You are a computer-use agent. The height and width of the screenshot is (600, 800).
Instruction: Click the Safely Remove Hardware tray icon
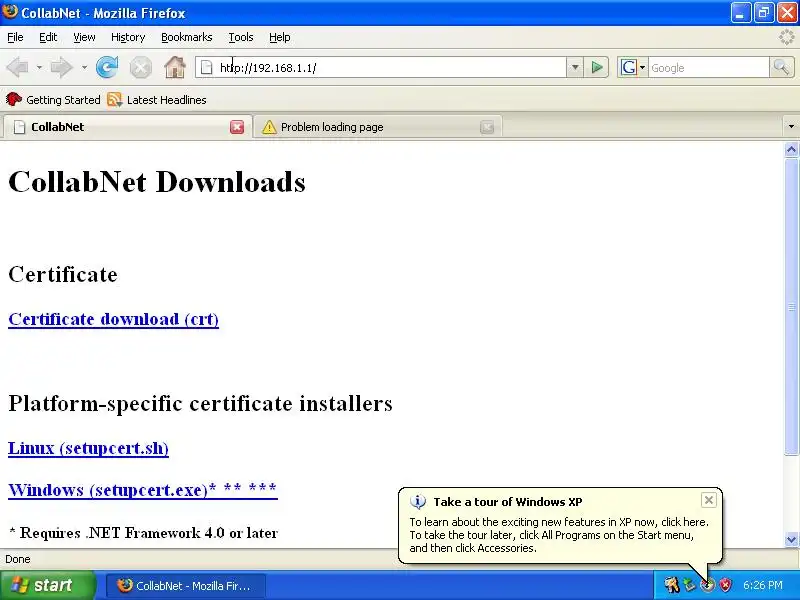(x=689, y=585)
